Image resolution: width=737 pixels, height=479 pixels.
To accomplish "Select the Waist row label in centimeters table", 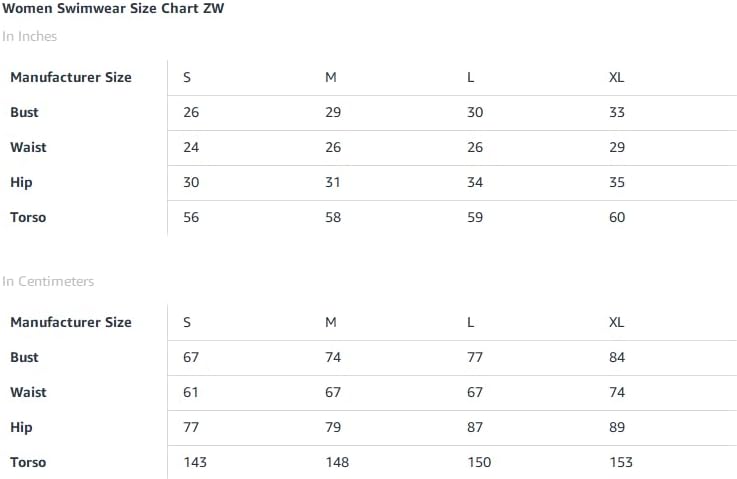I will pos(28,392).
